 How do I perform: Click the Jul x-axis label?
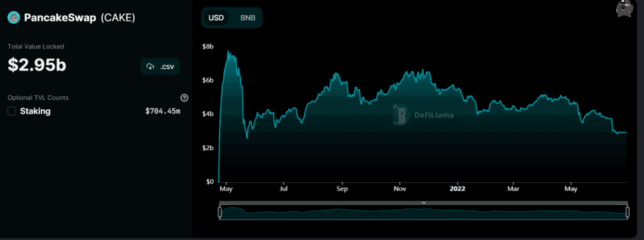(x=284, y=189)
